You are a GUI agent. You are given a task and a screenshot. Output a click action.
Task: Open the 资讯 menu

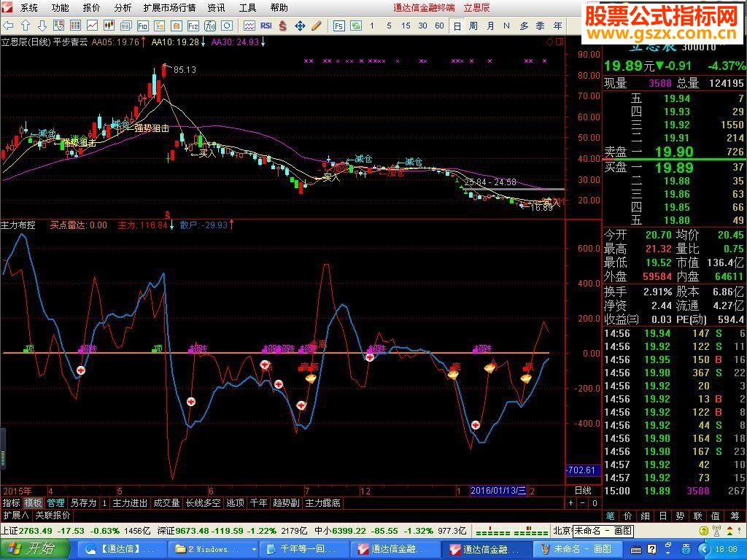tap(216, 7)
